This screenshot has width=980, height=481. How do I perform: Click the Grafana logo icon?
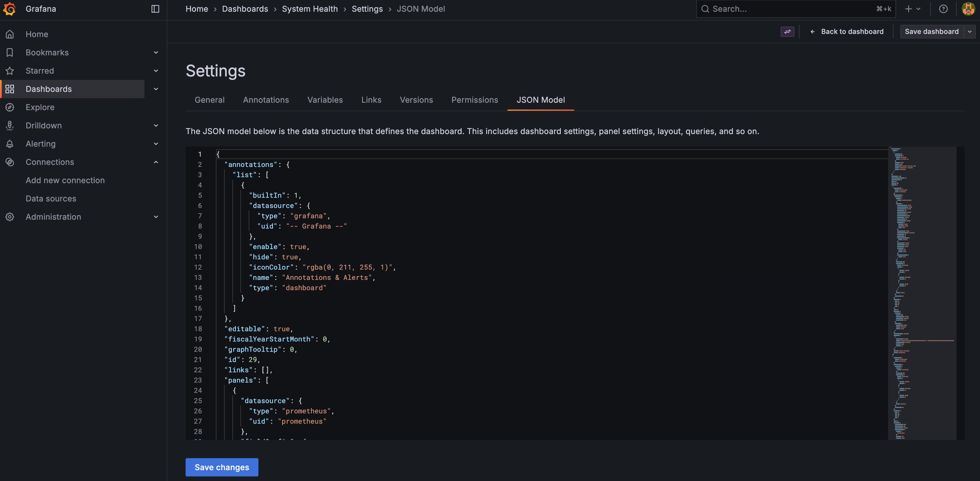[9, 9]
